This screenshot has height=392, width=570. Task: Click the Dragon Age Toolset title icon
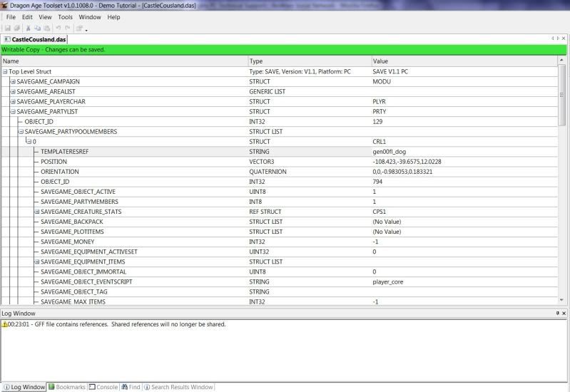[4, 5]
